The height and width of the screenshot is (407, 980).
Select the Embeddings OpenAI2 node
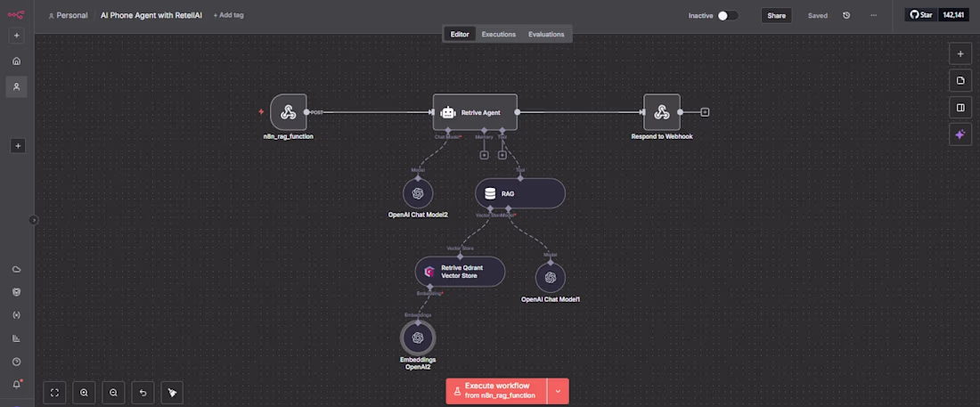418,338
